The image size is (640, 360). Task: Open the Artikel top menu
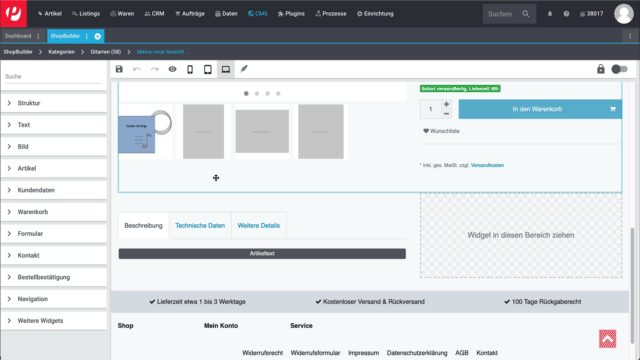[x=49, y=14]
